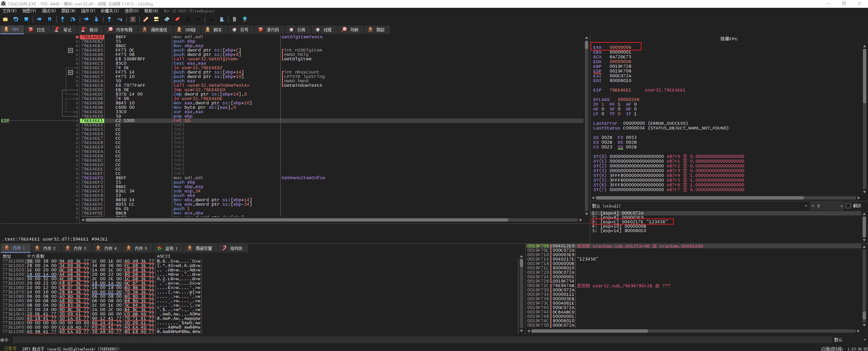Enable the 解锁 checkbox in arguments panel

pyautogui.click(x=848, y=206)
